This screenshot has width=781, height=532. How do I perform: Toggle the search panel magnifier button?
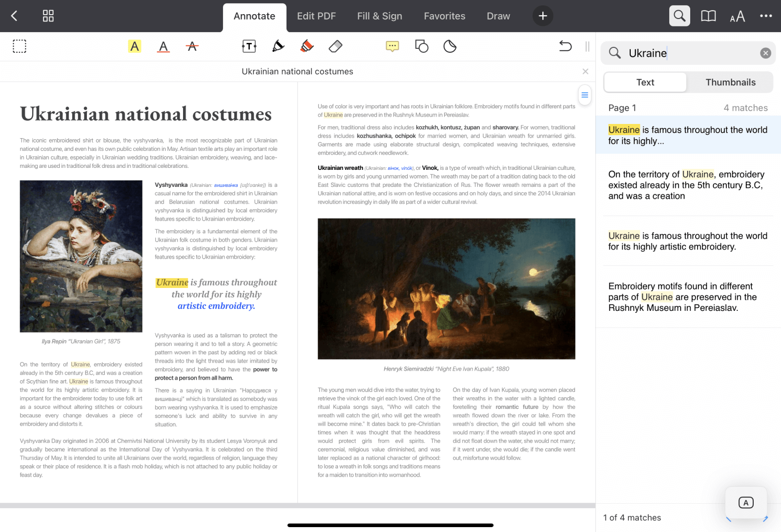point(679,16)
